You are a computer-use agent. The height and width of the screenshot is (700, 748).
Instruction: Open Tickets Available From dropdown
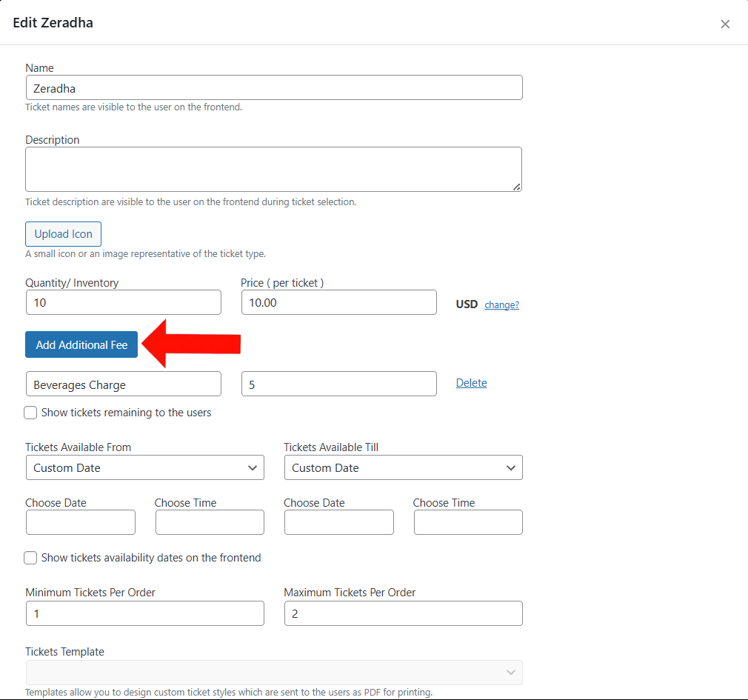click(x=145, y=467)
